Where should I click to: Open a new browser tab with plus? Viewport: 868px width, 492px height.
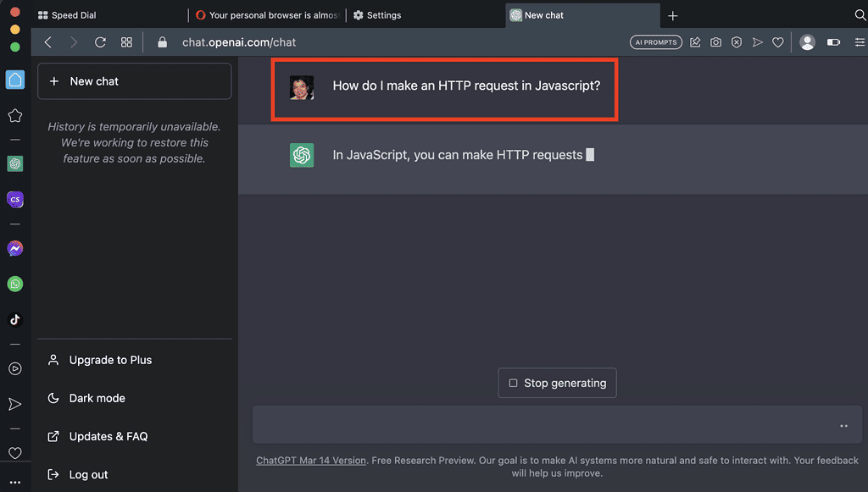point(672,15)
